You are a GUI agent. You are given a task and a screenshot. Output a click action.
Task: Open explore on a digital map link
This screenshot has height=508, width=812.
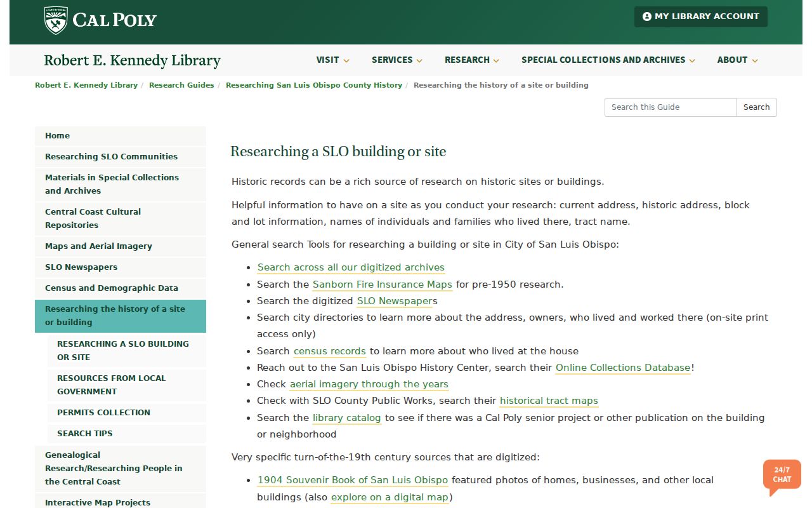pyautogui.click(x=390, y=497)
